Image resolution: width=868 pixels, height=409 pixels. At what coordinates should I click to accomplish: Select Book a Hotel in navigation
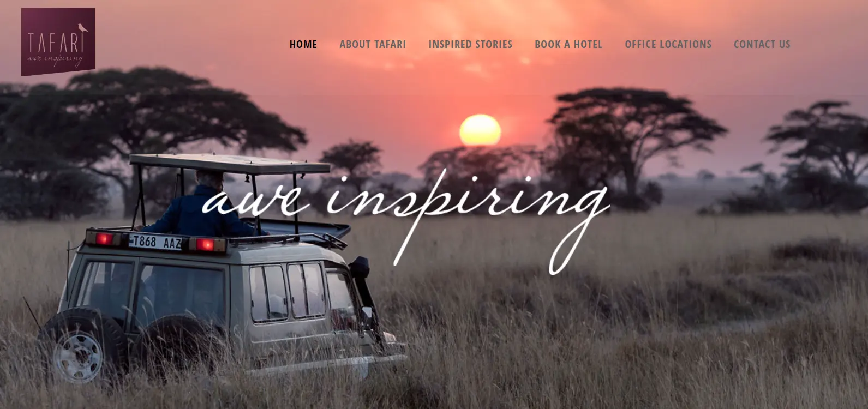(568, 44)
